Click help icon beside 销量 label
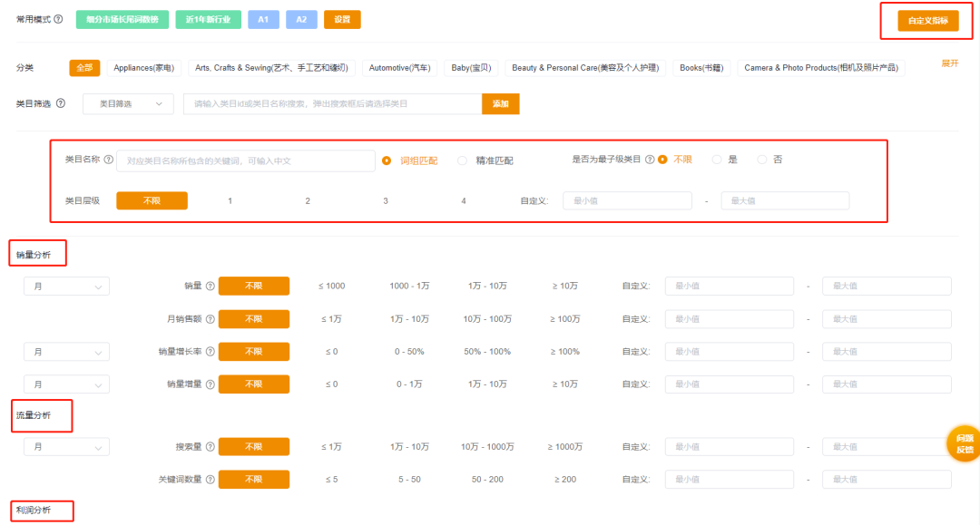 click(211, 286)
